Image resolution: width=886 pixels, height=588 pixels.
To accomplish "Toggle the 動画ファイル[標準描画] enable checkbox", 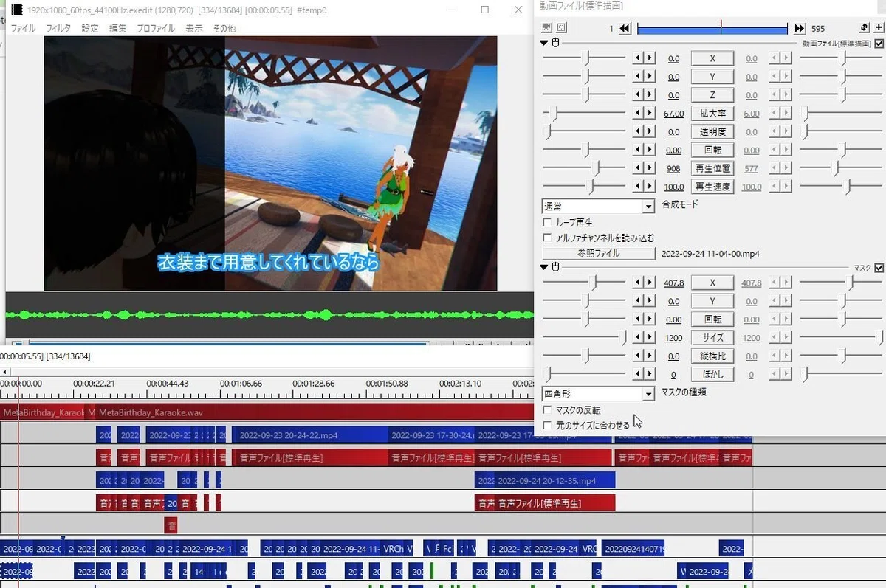I will coord(879,44).
